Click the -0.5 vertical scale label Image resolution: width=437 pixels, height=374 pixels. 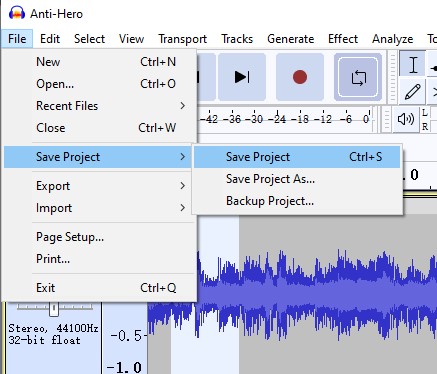pyautogui.click(x=126, y=335)
